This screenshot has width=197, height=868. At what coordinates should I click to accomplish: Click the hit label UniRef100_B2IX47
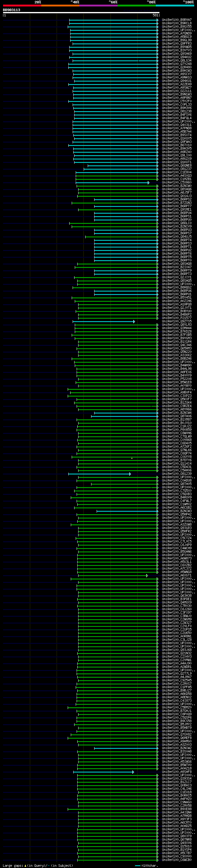tap(177, 267)
